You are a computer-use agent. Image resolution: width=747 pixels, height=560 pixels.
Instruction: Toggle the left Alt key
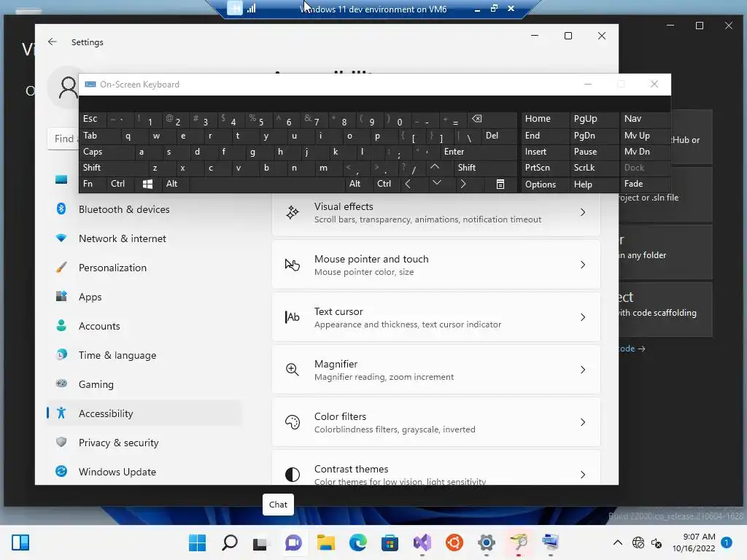pyautogui.click(x=175, y=184)
